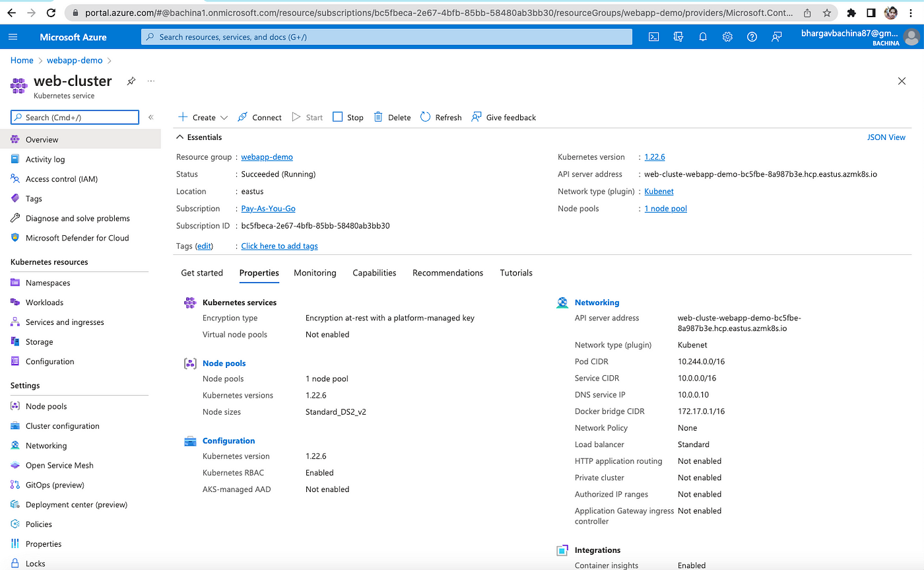This screenshot has width=924, height=570.
Task: Open the browser extensions puzzle icon
Action: pyautogui.click(x=851, y=13)
